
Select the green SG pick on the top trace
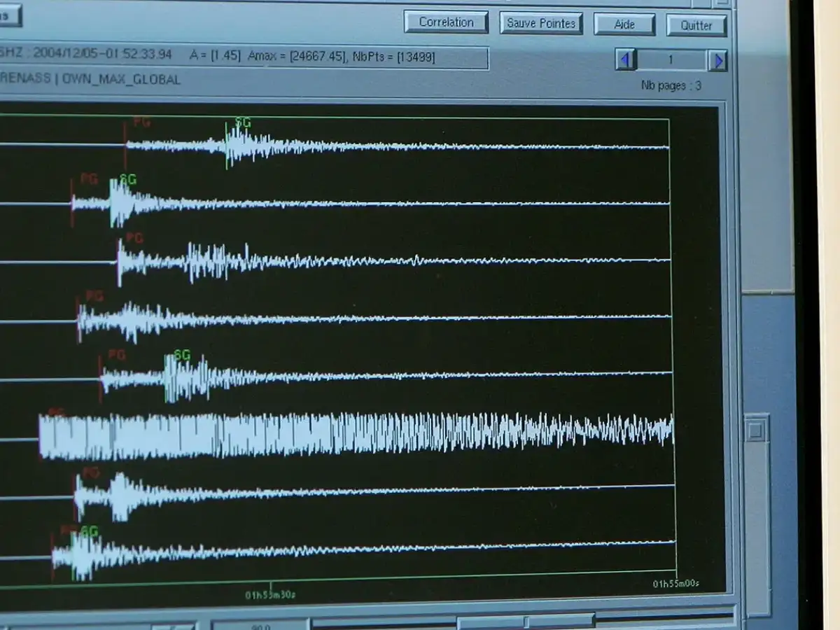242,123
